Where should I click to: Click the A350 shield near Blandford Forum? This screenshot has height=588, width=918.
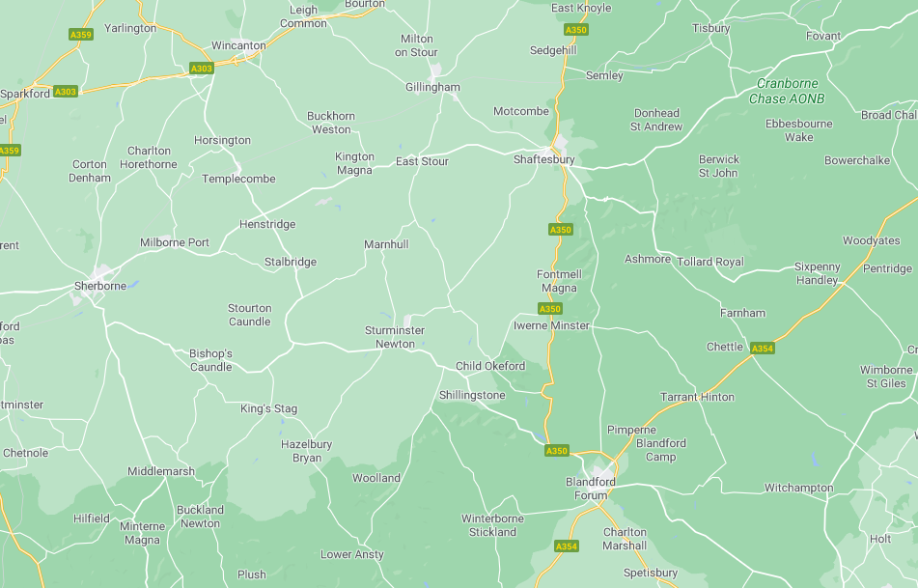557,450
